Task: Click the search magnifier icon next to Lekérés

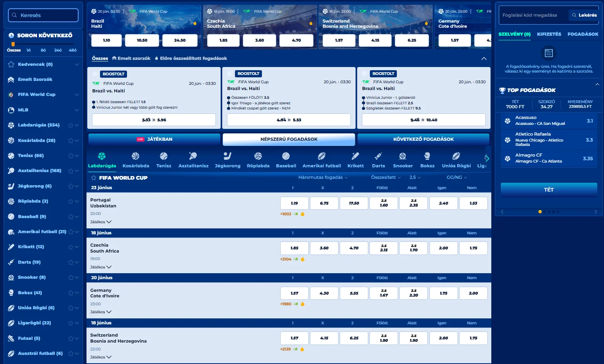Action: click(574, 15)
